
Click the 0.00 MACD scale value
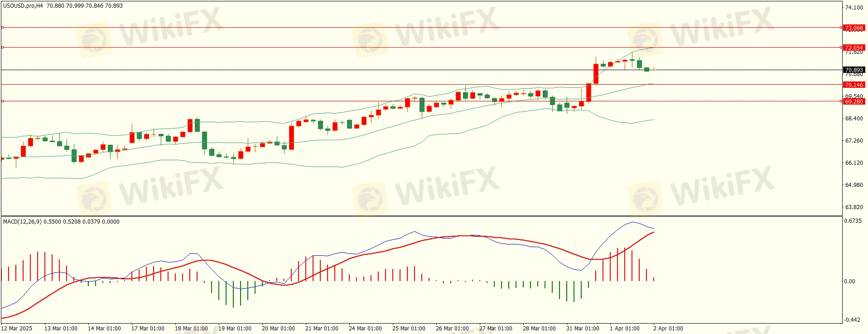(x=850, y=282)
